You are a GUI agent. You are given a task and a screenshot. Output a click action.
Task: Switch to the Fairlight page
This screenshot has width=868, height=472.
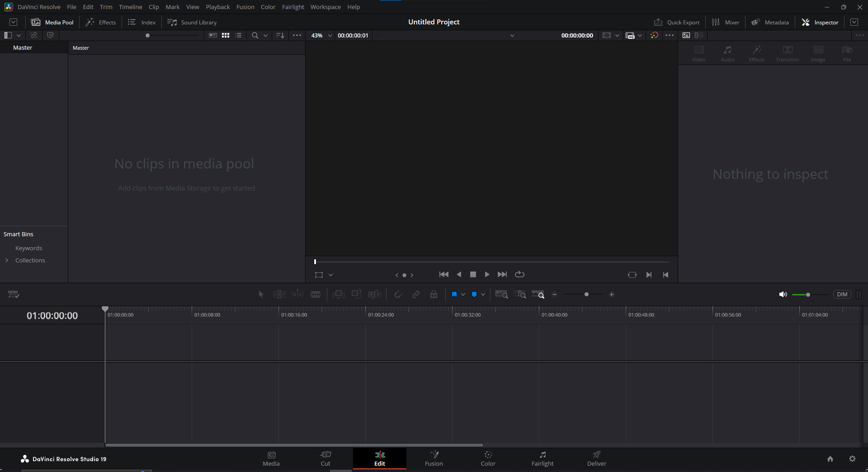[542, 459]
